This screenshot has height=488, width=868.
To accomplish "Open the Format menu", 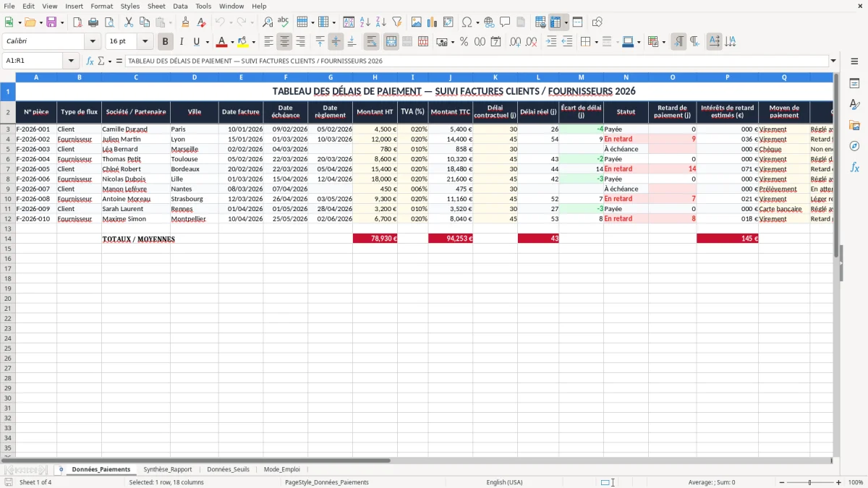I will click(x=102, y=6).
